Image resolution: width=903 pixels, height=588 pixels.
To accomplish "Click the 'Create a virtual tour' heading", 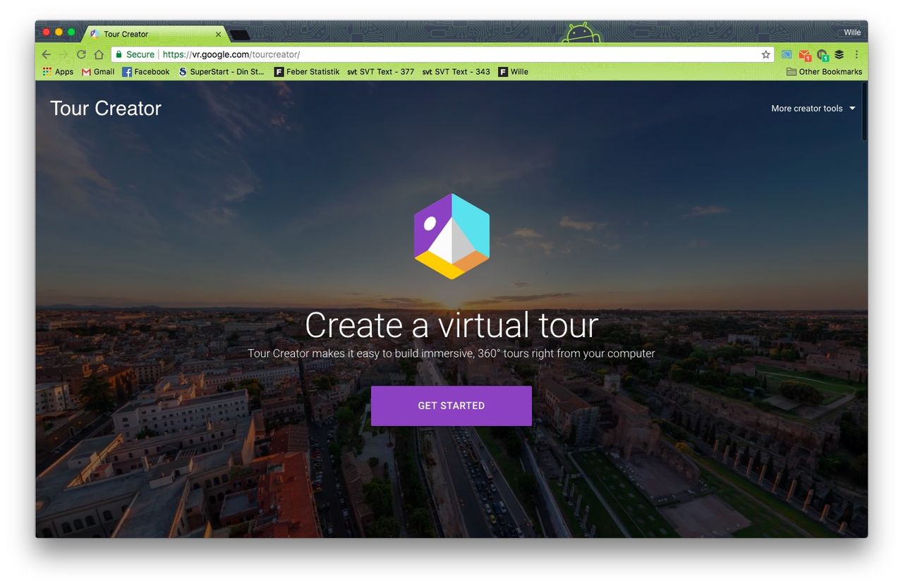I will (451, 326).
